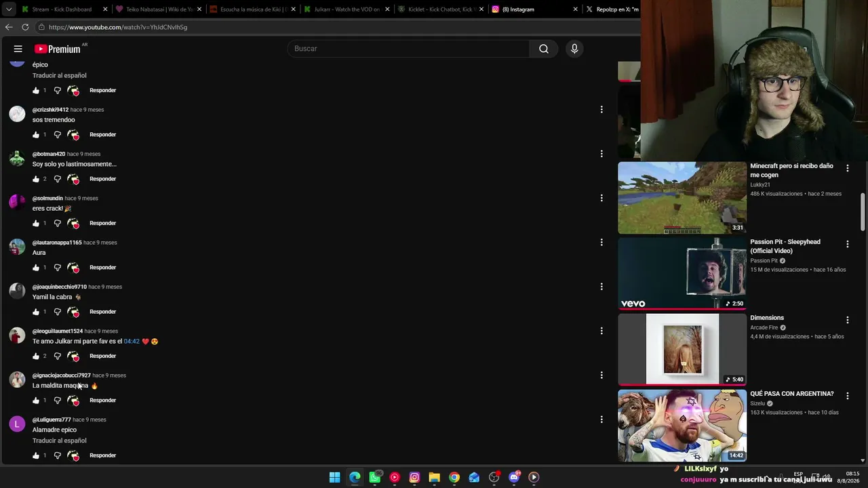Open browser tab search chevron
The image size is (868, 488).
[9, 9]
